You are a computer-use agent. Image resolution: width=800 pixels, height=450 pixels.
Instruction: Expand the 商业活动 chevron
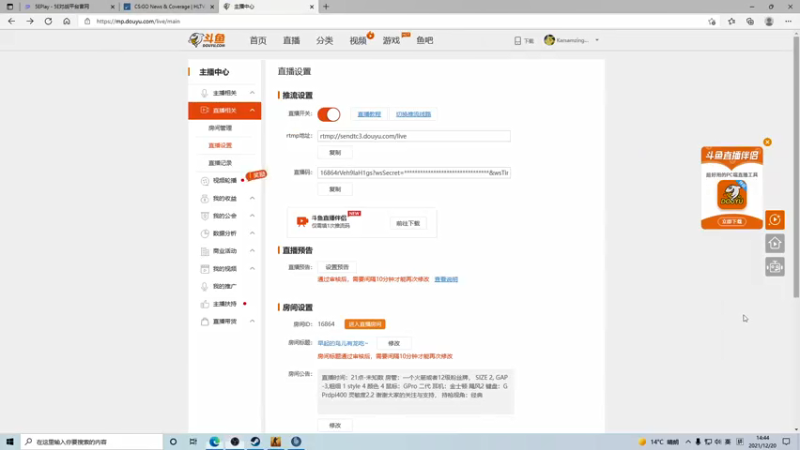point(252,251)
